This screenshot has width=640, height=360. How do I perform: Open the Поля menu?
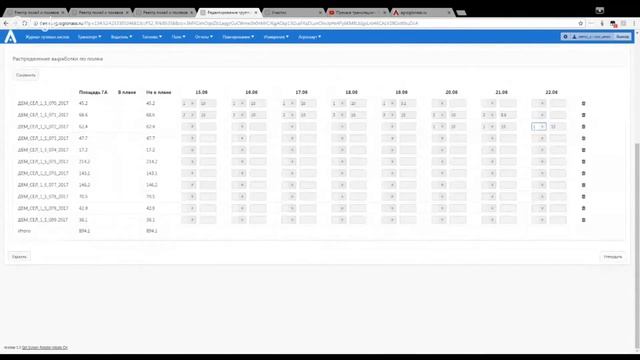point(178,37)
